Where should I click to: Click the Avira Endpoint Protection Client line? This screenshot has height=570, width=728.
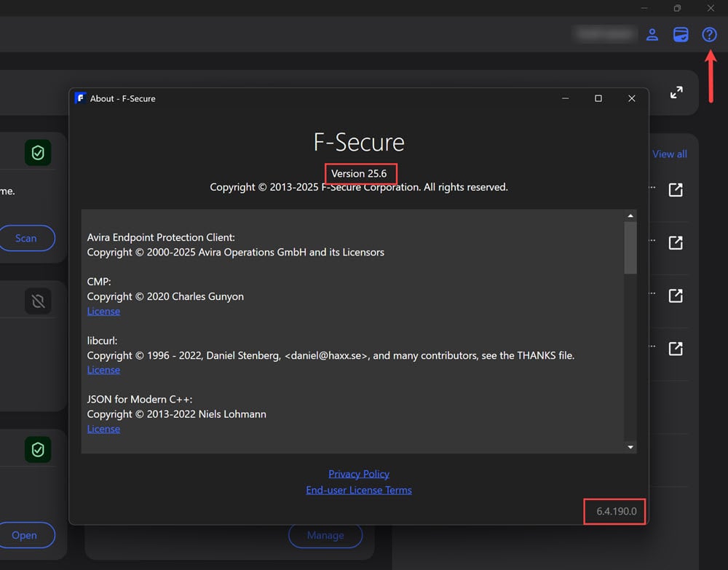click(161, 237)
